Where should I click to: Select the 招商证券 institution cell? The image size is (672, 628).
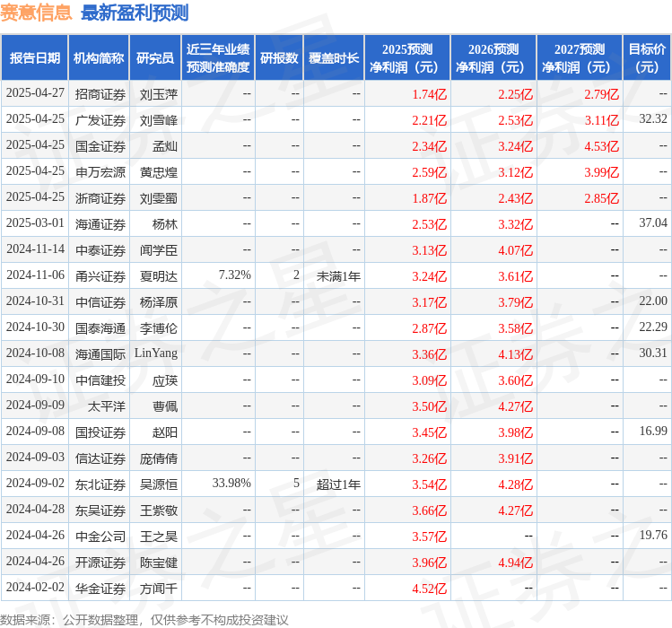(100, 94)
